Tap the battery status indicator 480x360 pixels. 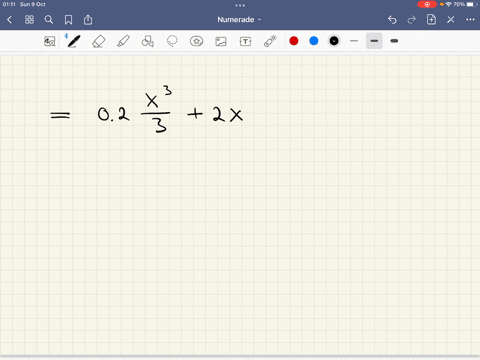472,4
